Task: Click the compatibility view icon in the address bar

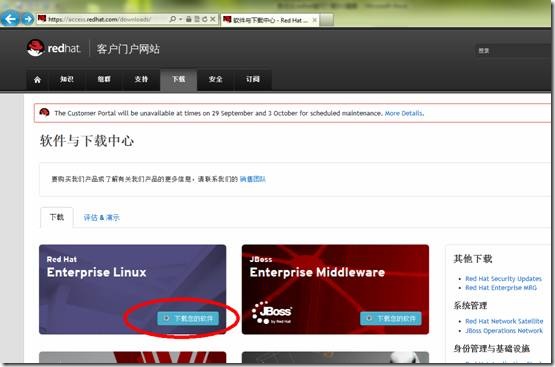Action: pyautogui.click(x=197, y=19)
